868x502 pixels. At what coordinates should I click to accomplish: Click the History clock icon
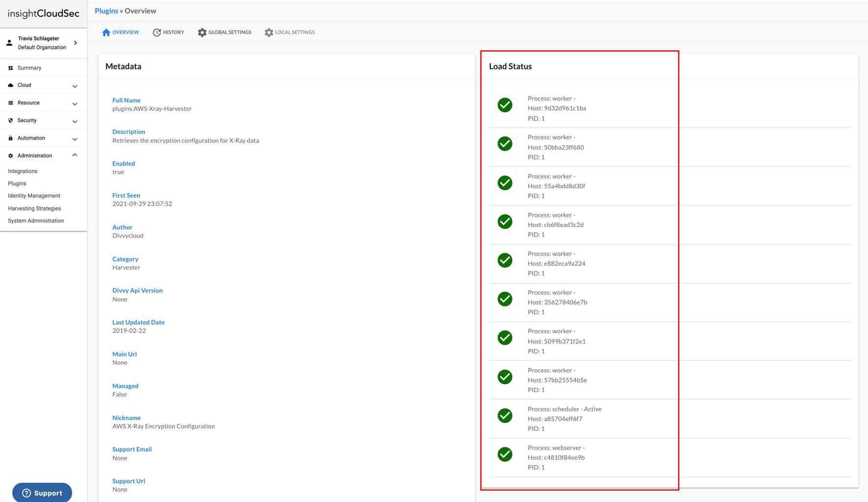point(157,32)
